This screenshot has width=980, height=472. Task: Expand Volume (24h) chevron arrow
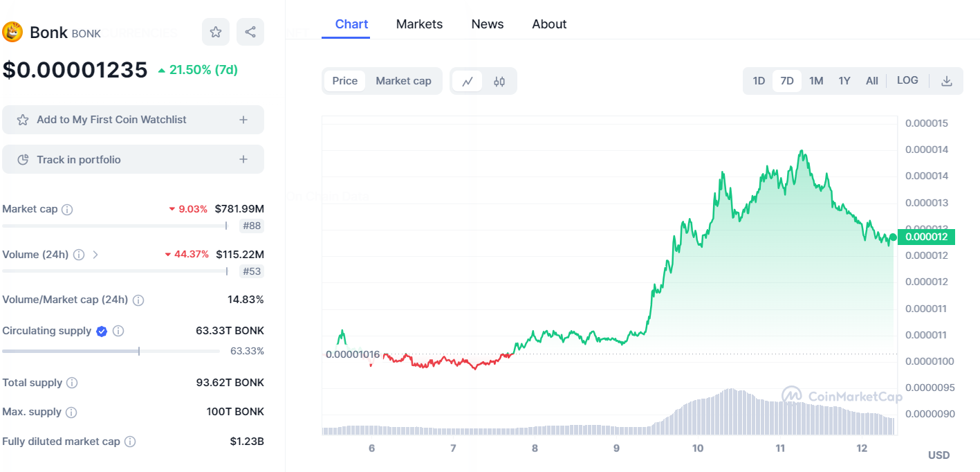click(95, 255)
